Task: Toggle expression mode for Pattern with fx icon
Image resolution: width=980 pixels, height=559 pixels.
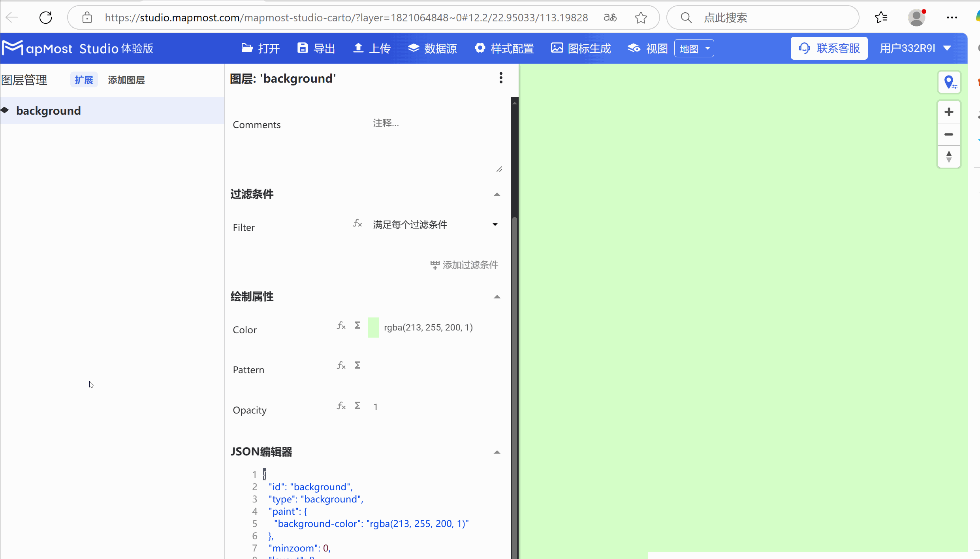Action: 341,365
